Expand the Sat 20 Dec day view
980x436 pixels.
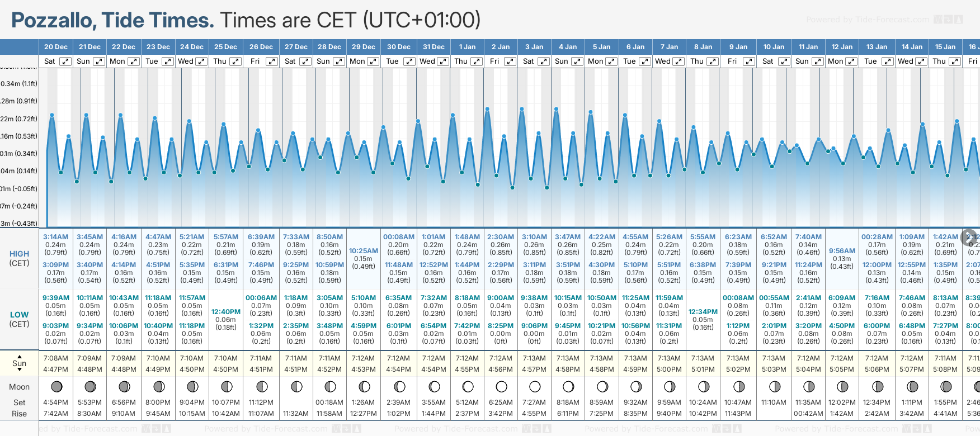tap(65, 61)
